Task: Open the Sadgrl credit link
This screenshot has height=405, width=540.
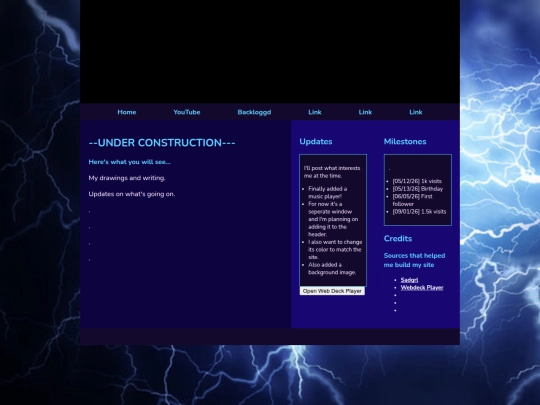Action: click(409, 280)
